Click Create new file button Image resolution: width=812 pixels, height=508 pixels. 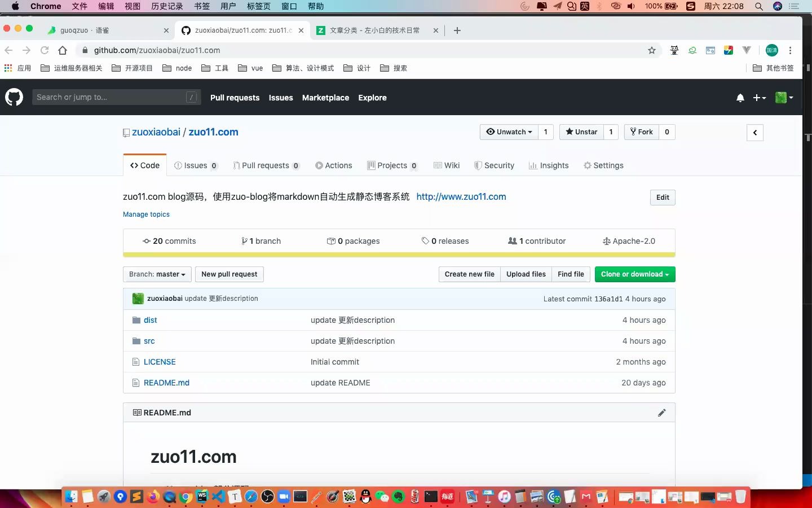(x=469, y=274)
